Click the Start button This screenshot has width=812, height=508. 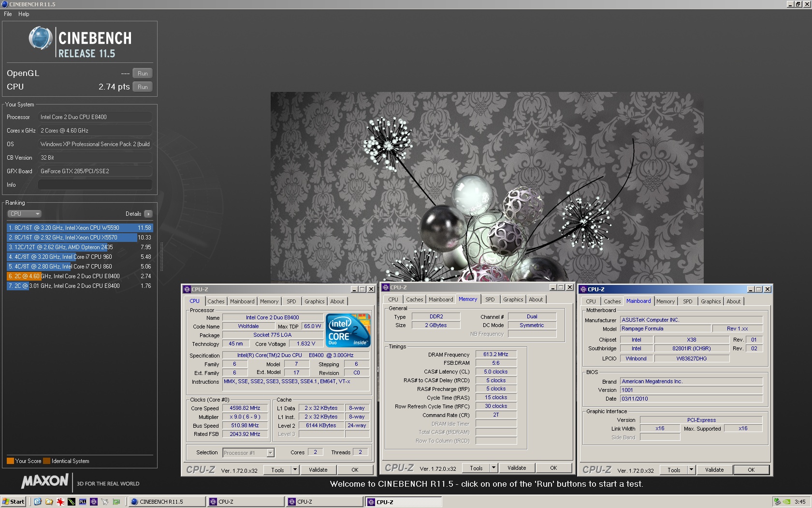coord(14,502)
